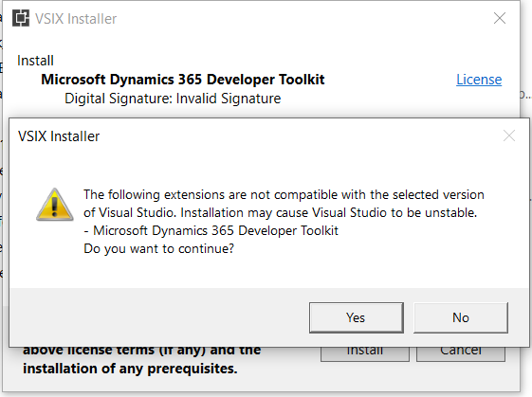
Task: Open the License link
Action: (x=479, y=80)
